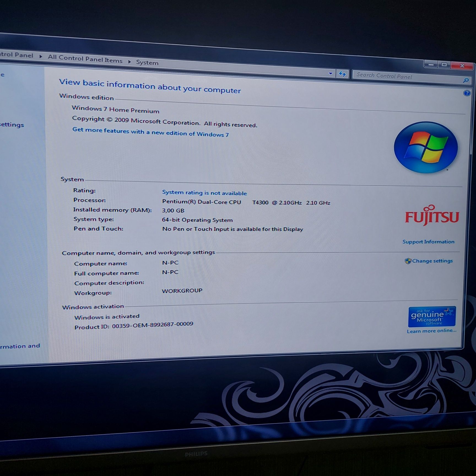The image size is (476, 476).
Task: Maximize the System window
Action: point(444,65)
